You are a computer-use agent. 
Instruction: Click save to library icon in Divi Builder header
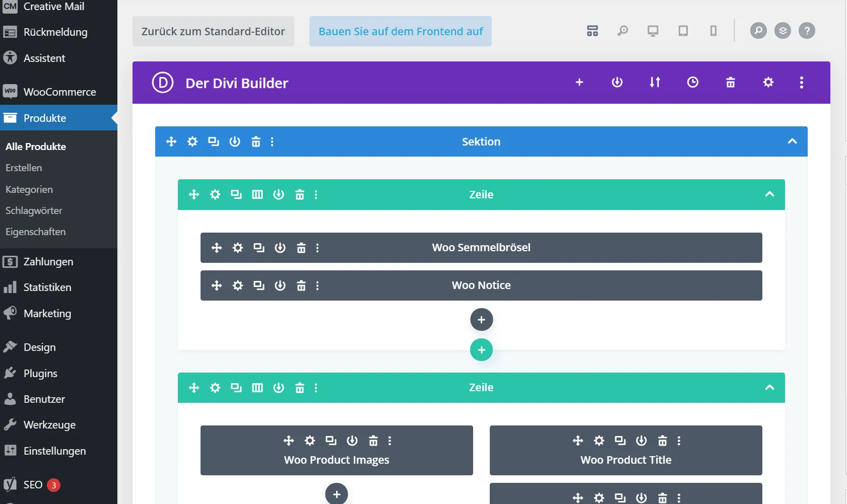coord(617,82)
